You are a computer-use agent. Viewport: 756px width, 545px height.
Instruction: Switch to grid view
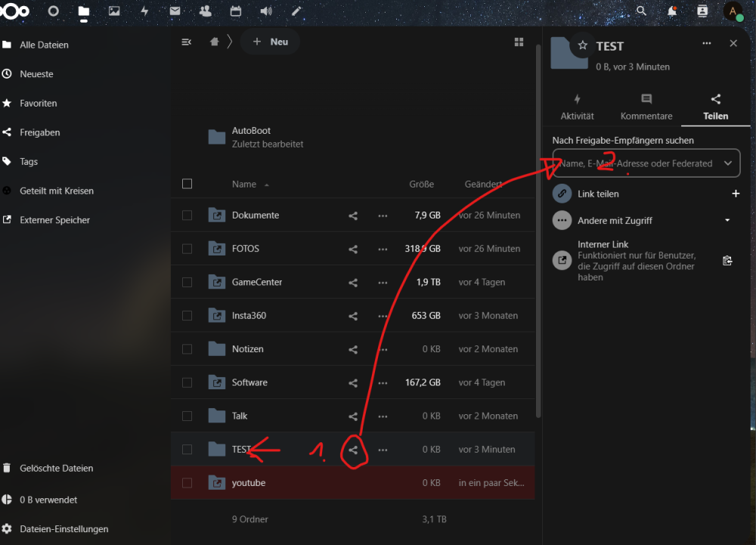[519, 42]
